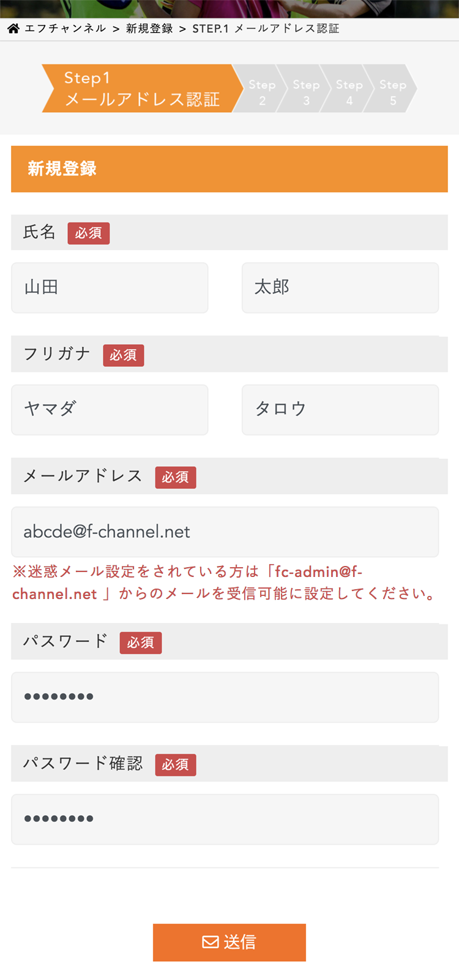
Task: Focus the email address input field
Action: tap(225, 532)
